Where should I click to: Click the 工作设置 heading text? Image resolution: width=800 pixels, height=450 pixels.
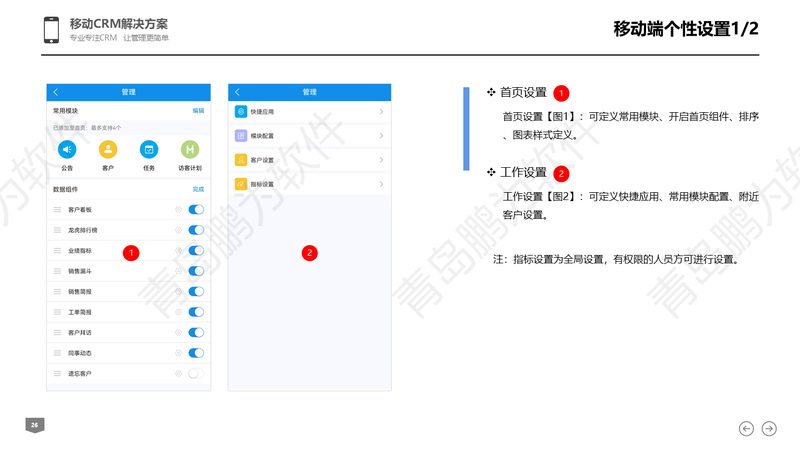[523, 172]
